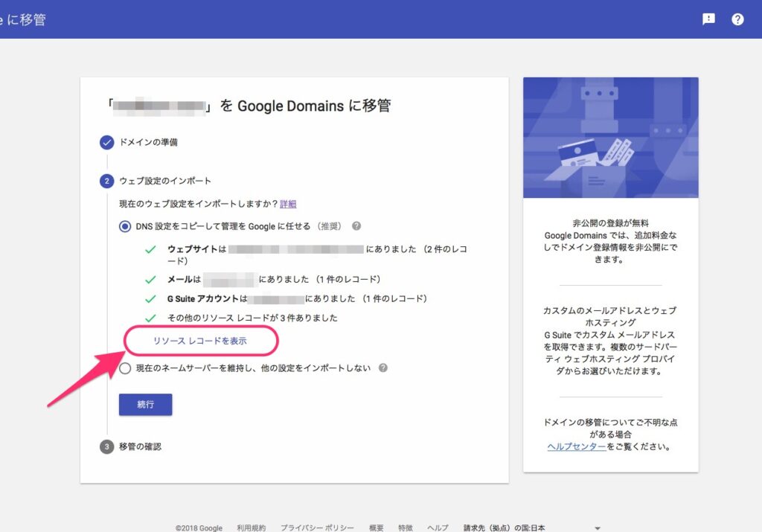The width and height of the screenshot is (762, 532).
Task: Click step 2 circle for ウェブ設定のインポート
Action: (x=107, y=181)
